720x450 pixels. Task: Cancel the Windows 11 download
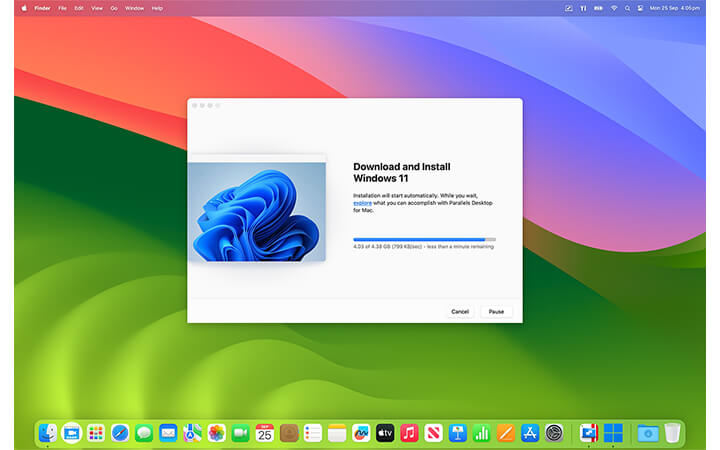coord(460,311)
